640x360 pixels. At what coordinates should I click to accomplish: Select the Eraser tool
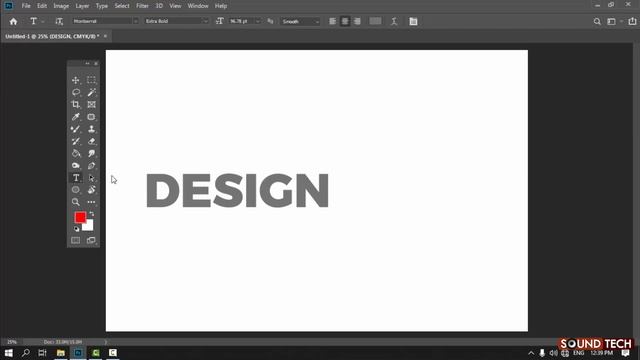[x=91, y=141]
